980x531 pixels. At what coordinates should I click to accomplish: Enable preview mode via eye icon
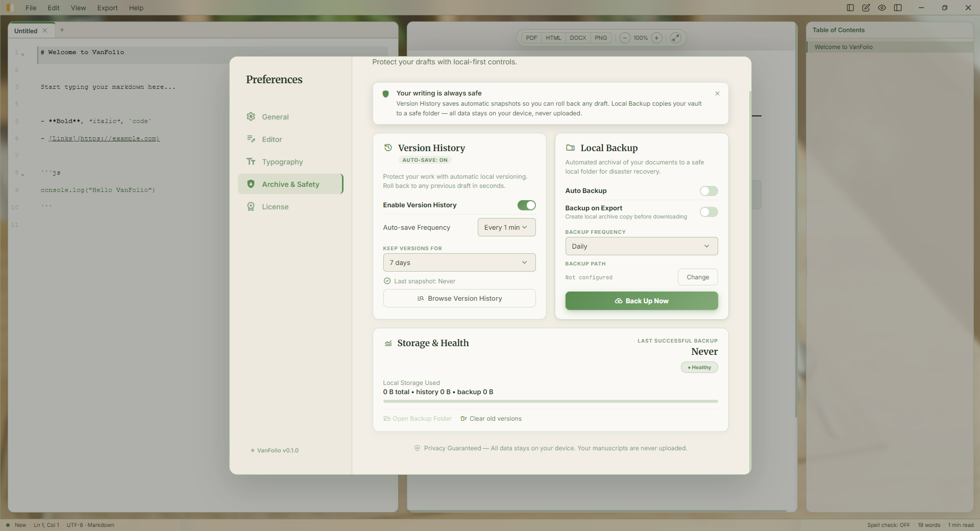(x=882, y=8)
